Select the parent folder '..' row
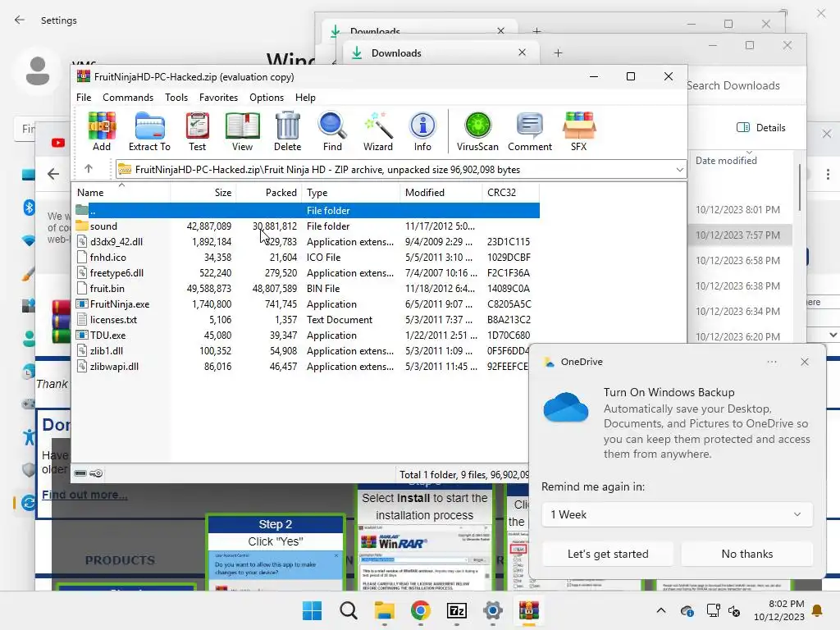840x630 pixels. 307,211
